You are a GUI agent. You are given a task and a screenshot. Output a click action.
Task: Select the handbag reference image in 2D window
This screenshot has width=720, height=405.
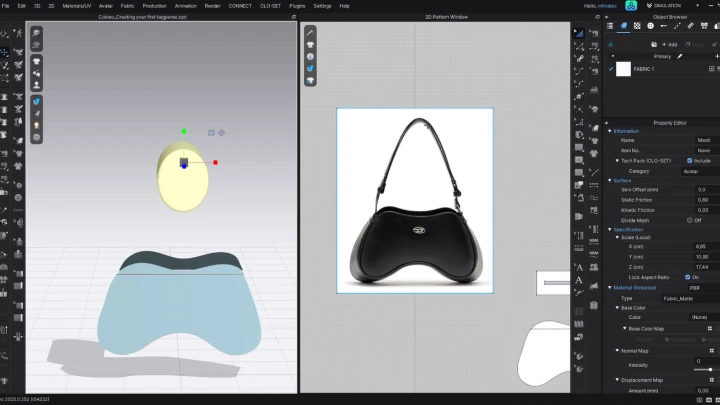tap(415, 201)
